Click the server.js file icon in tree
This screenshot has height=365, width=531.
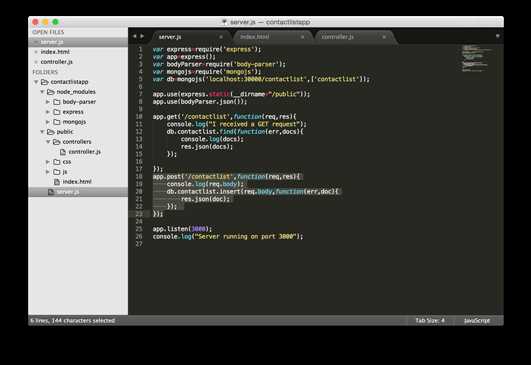51,192
